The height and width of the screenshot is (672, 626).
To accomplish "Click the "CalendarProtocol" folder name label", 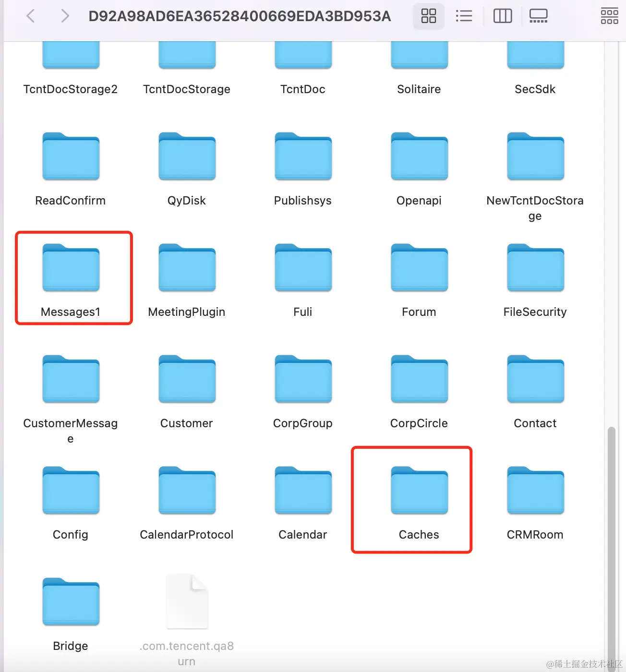I will pos(187,535).
